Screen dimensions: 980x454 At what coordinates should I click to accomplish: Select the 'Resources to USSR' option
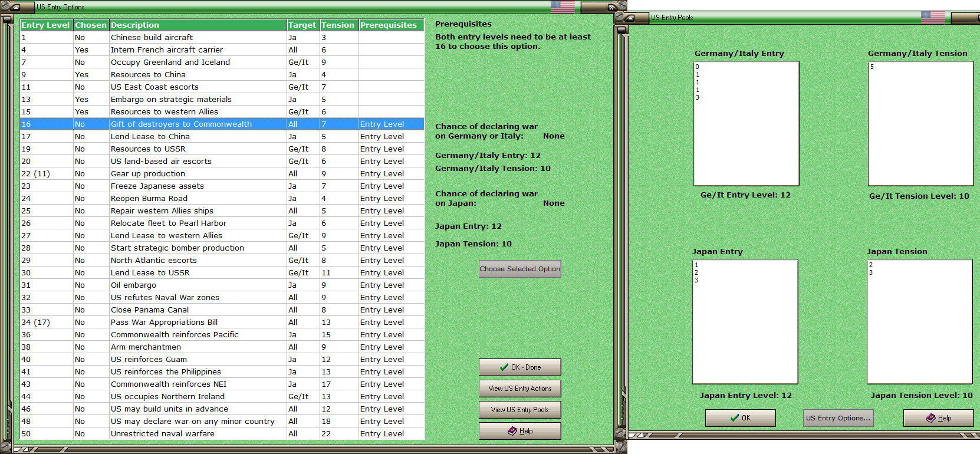[222, 149]
